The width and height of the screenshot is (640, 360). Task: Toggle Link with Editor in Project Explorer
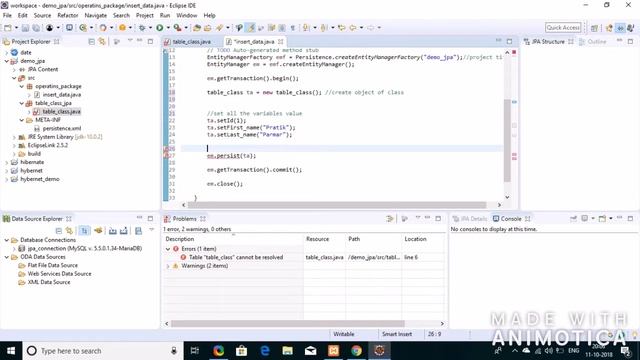tap(102, 42)
